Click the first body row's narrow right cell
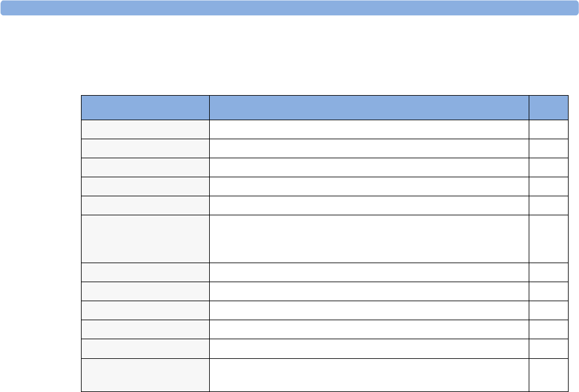Viewport: 579px width, 392px height. pos(549,129)
